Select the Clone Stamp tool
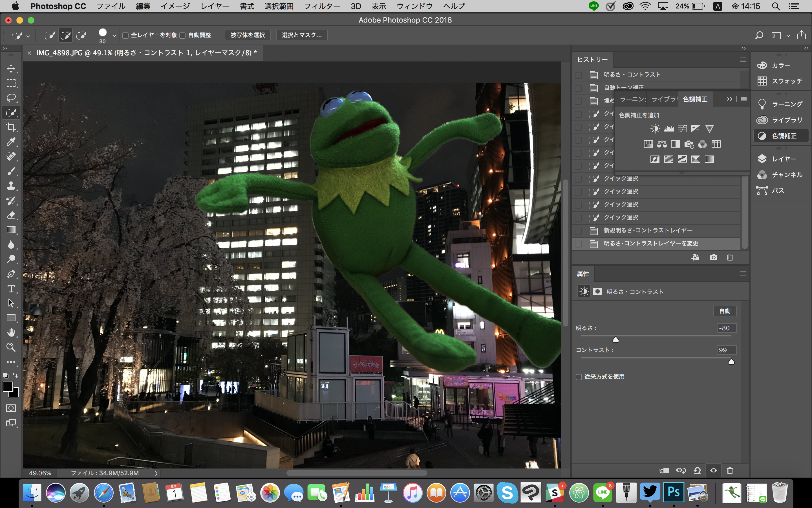812x508 pixels. point(11,186)
